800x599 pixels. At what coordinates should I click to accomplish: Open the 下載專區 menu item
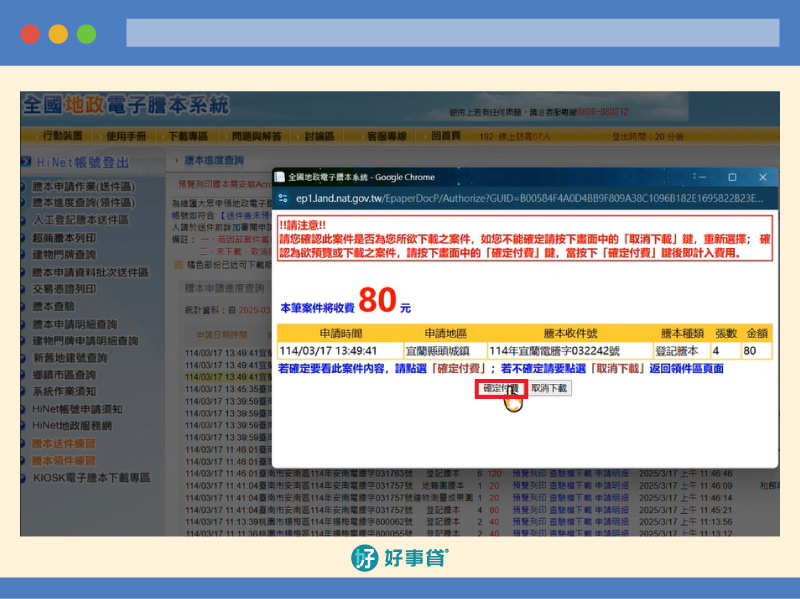pyautogui.click(x=188, y=135)
